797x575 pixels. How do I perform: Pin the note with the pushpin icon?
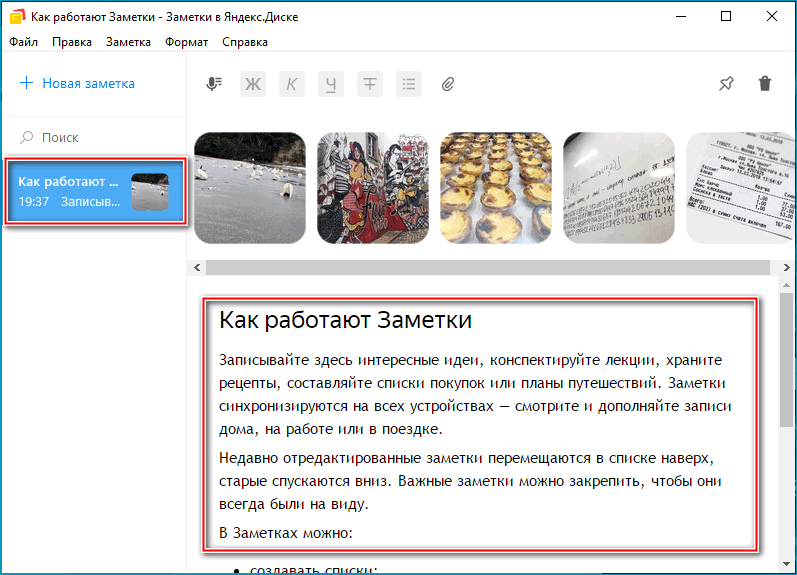(726, 83)
